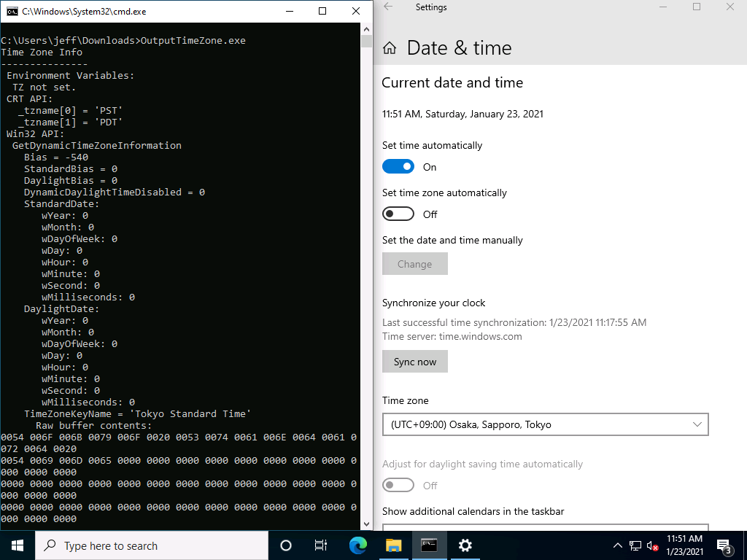The height and width of the screenshot is (560, 747).
Task: Open Cortana from the taskbar
Action: 286,545
